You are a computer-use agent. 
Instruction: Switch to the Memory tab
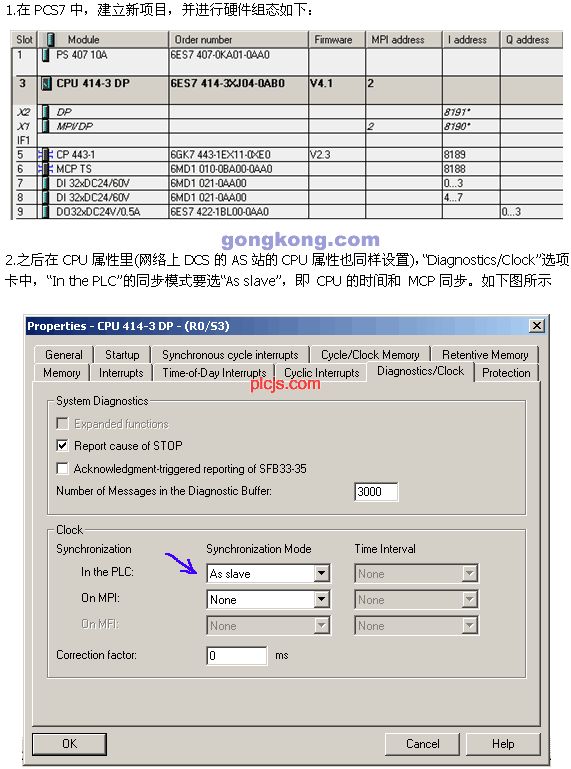62,373
